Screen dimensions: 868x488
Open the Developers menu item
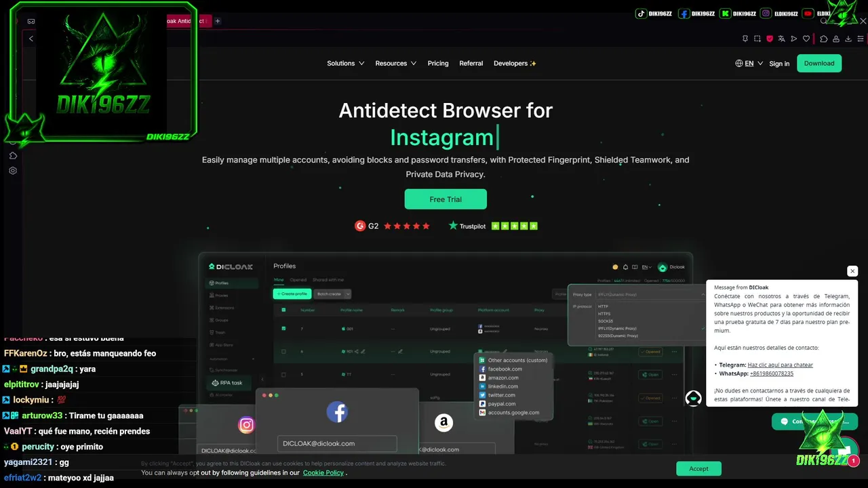[515, 63]
